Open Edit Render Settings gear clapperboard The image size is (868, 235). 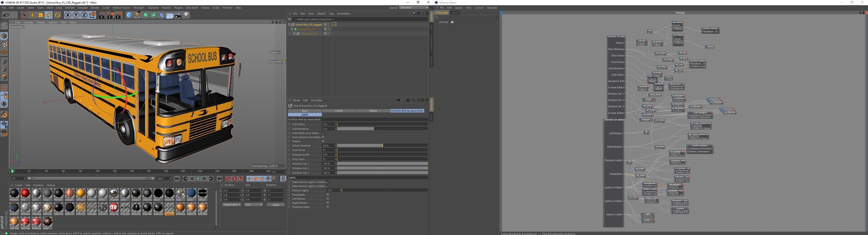pyautogui.click(x=119, y=15)
